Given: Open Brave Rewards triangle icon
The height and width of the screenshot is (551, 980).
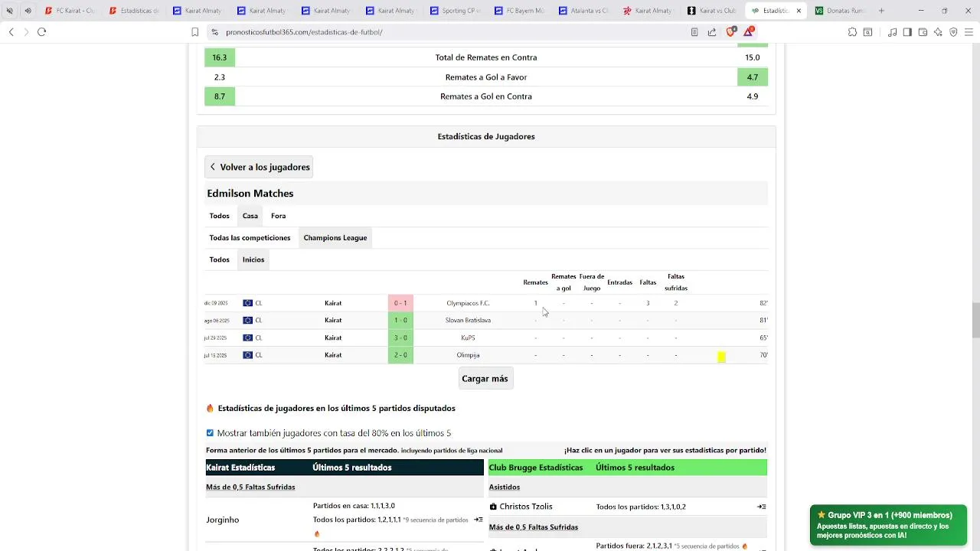Looking at the screenshot, I should [x=749, y=31].
